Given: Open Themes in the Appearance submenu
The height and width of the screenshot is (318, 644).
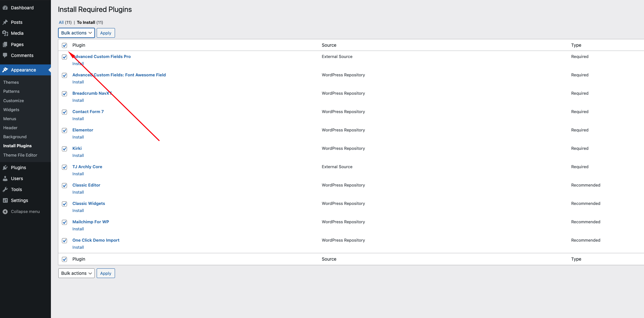Looking at the screenshot, I should pos(11,82).
